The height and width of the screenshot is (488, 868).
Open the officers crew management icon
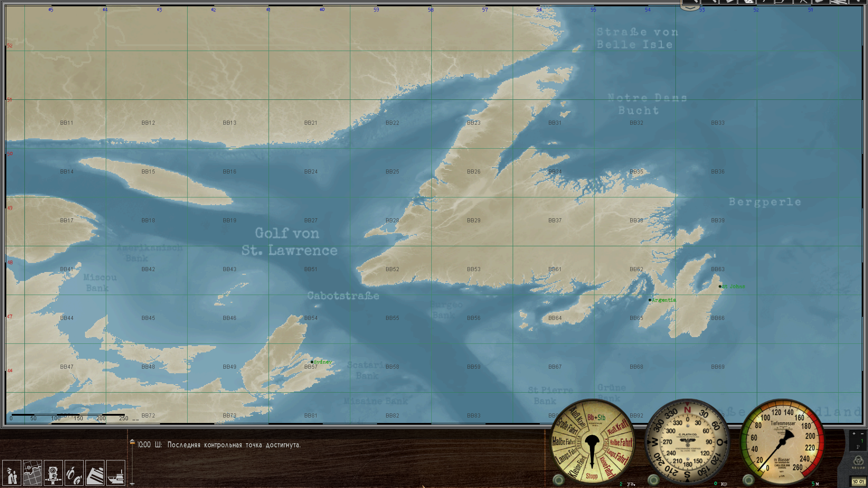(x=11, y=473)
